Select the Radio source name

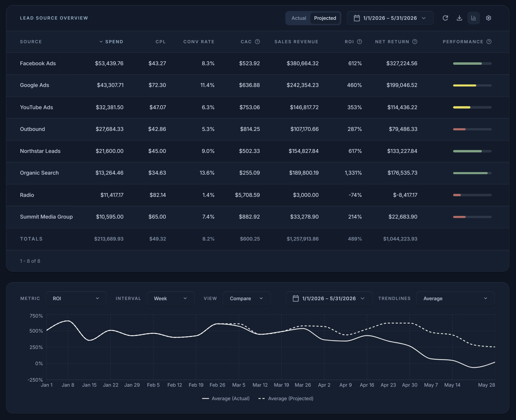click(27, 195)
